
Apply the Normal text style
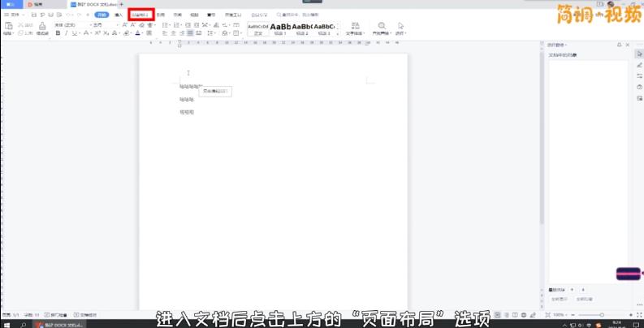pyautogui.click(x=257, y=29)
